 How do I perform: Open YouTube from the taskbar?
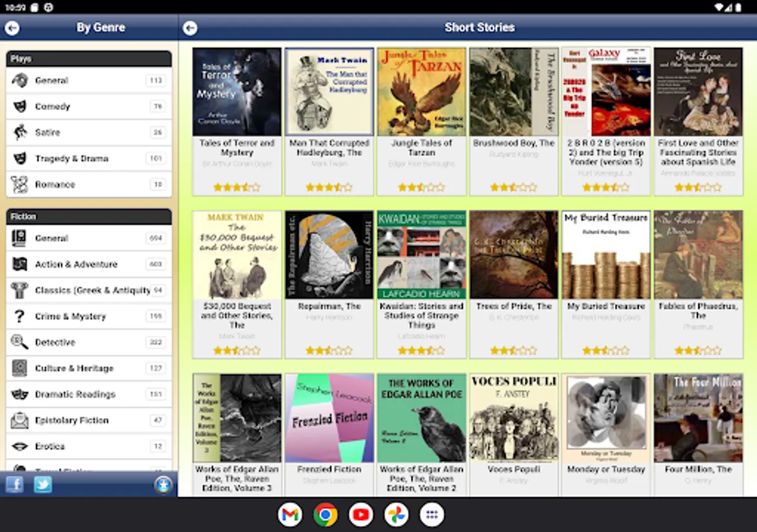361,515
